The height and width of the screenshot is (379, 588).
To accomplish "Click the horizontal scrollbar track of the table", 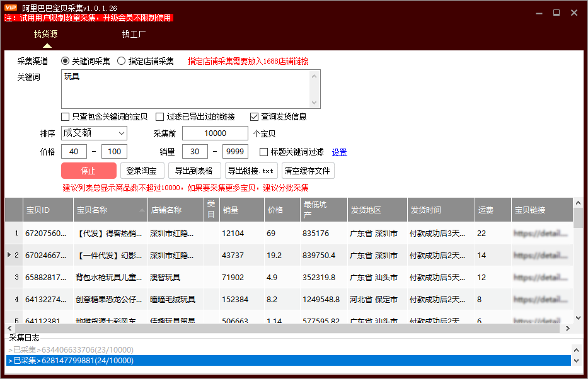I will pos(289,328).
